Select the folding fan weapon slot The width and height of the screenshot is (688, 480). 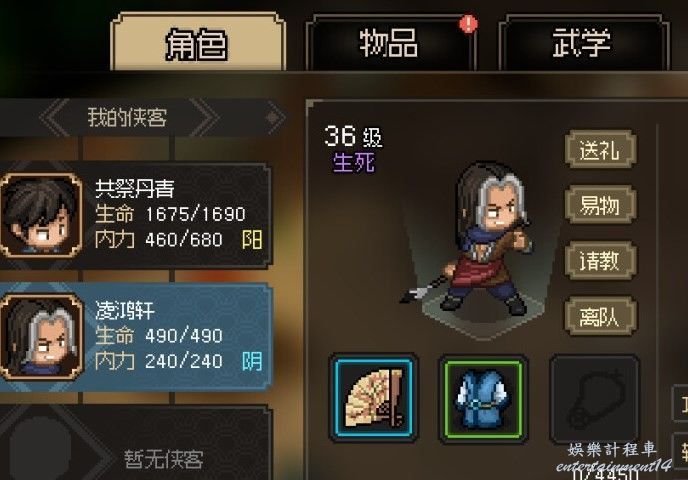point(374,398)
